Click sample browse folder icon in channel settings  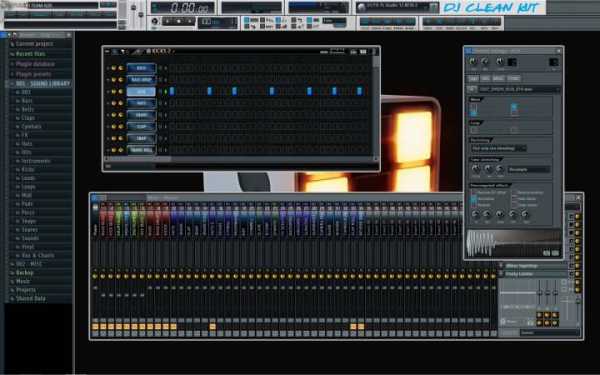click(x=473, y=89)
